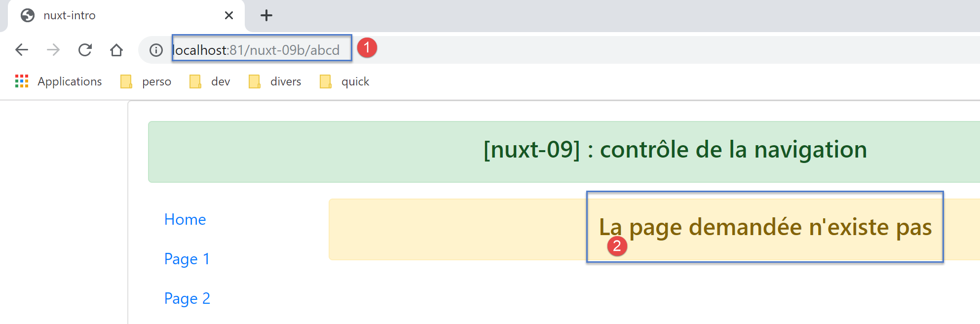The width and height of the screenshot is (980, 324).
Task: Close the nuxt-intro tab
Action: (229, 15)
